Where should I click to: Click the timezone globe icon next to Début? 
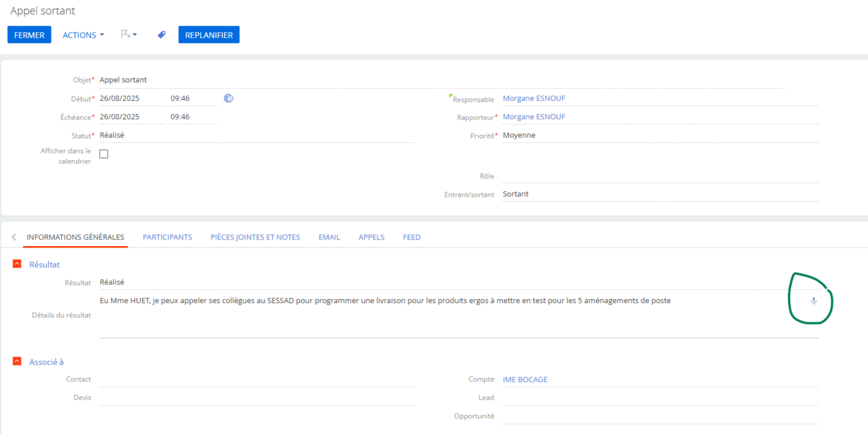tap(229, 98)
